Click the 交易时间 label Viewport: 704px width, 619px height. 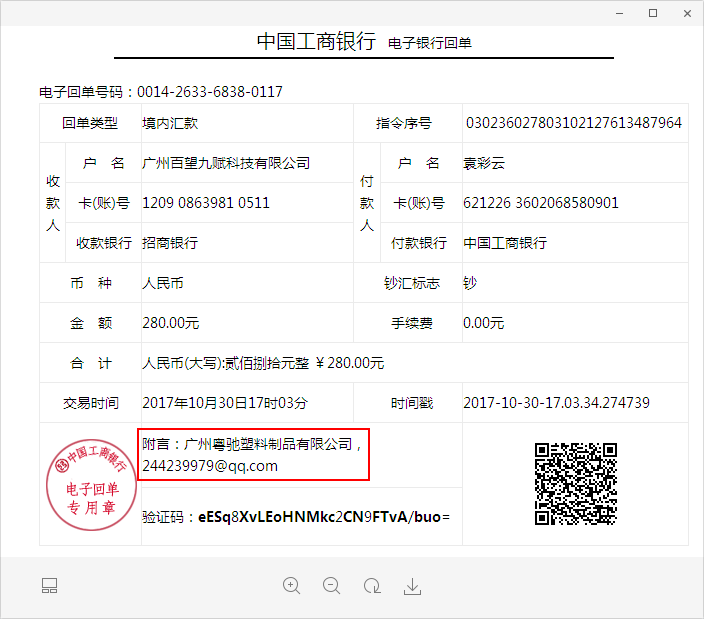91,403
